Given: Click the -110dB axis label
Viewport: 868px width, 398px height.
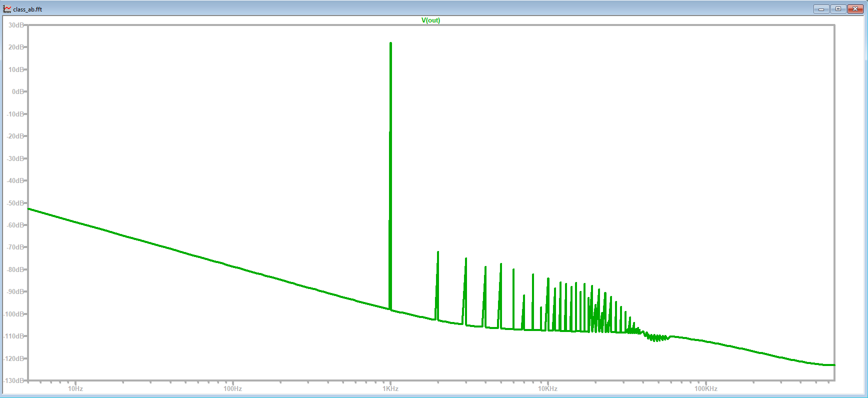Looking at the screenshot, I should (13, 336).
